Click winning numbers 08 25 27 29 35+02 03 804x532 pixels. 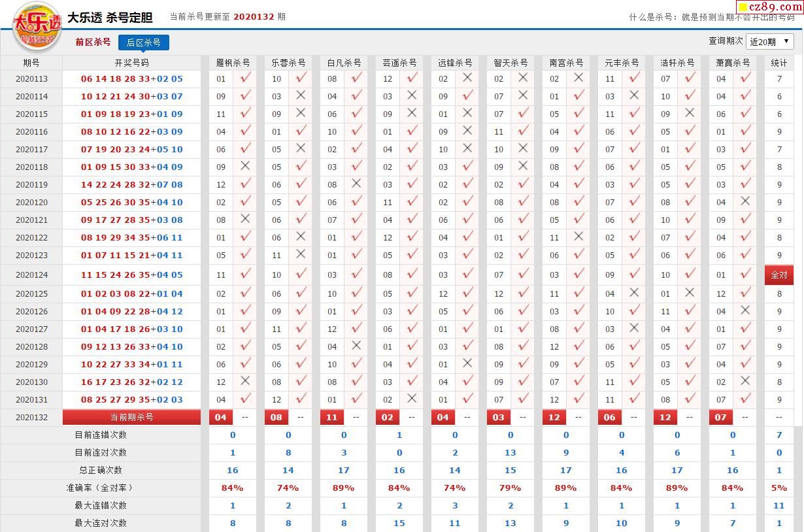132,399
